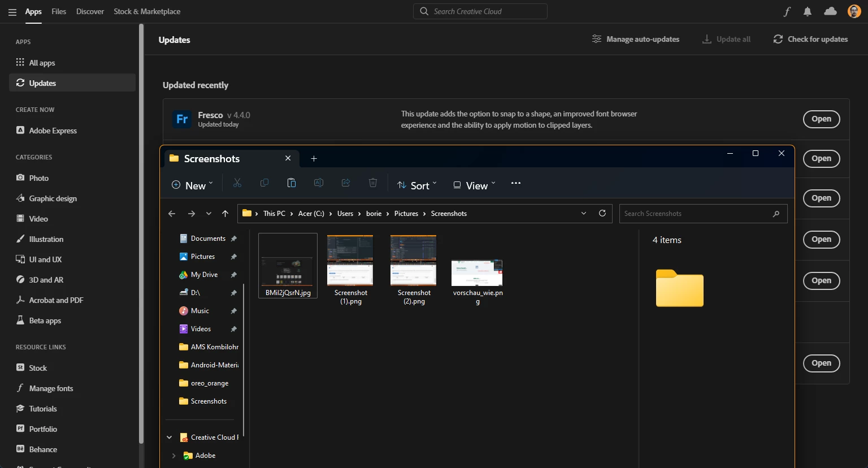Expand the Adobe folder tree node

(x=173, y=456)
